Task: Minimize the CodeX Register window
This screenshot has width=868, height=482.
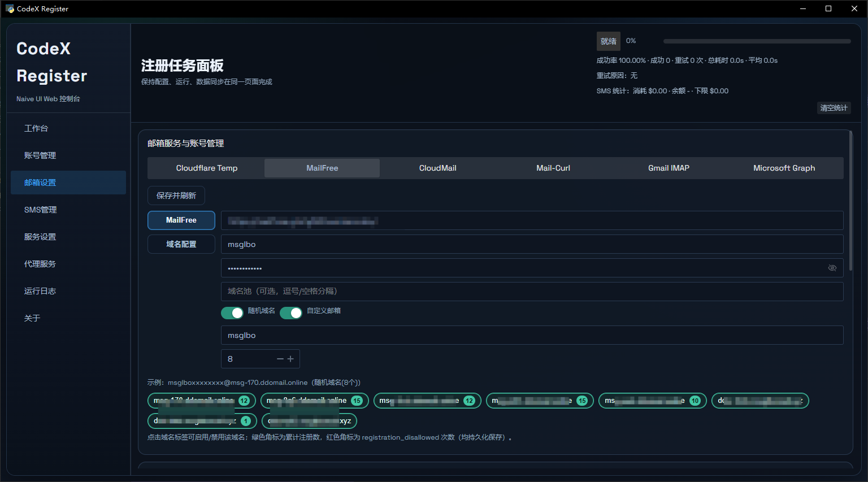Action: click(803, 8)
